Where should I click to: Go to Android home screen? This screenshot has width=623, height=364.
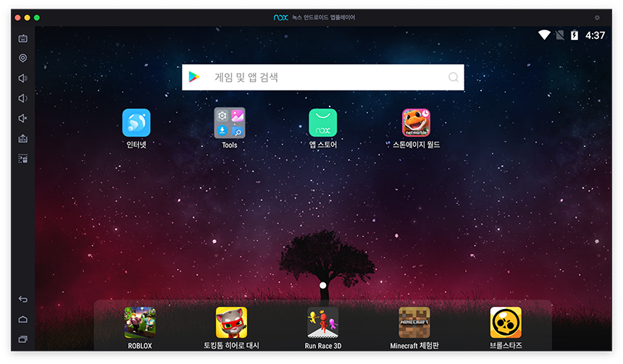tap(23, 319)
